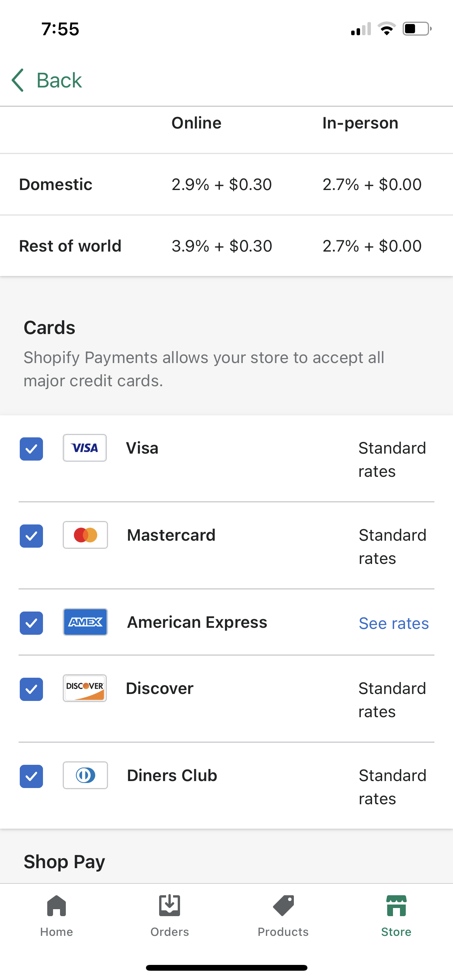This screenshot has height=980, width=453.
Task: Tap the Discover card logo icon
Action: click(x=85, y=688)
